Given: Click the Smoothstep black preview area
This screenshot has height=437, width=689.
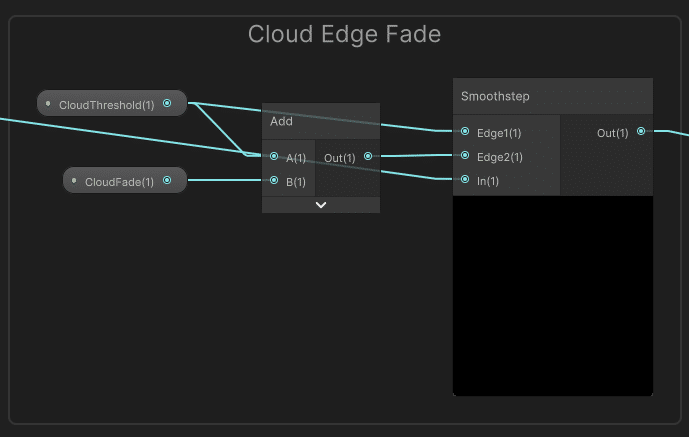Looking at the screenshot, I should point(552,295).
